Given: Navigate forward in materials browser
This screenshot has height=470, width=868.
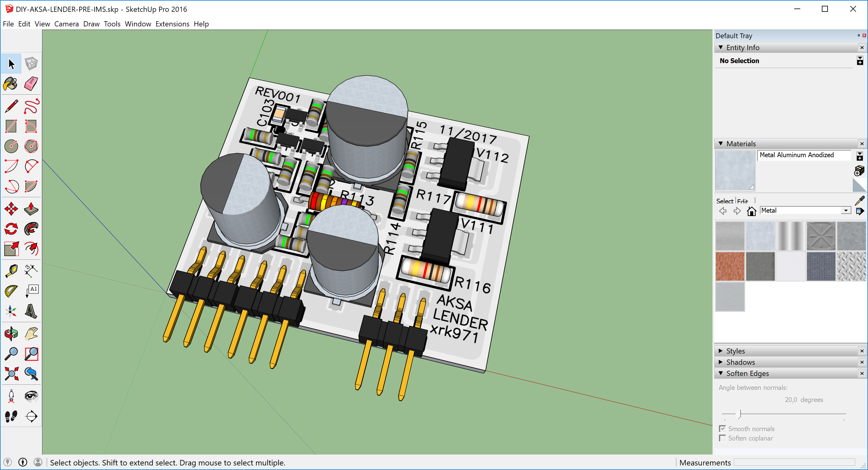Looking at the screenshot, I should point(737,211).
